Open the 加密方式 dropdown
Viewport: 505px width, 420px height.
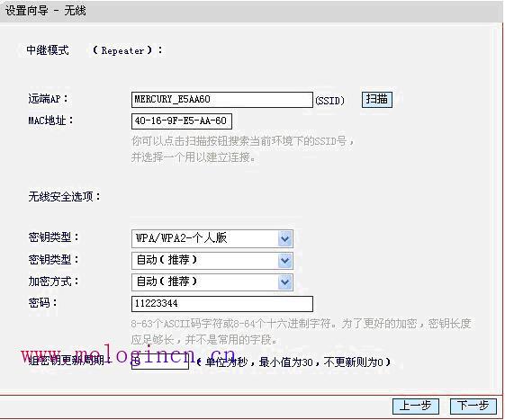pos(212,281)
